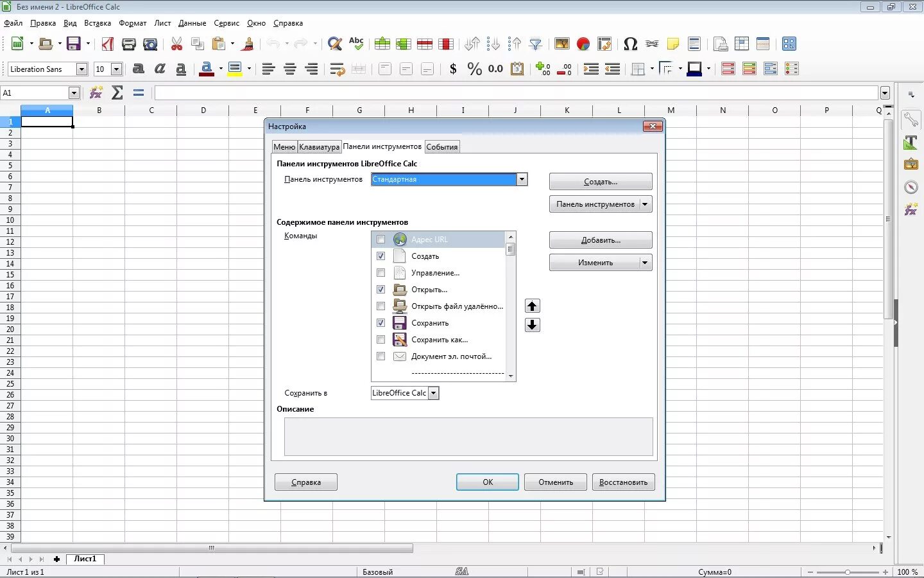Click the Sum sigma icon
Viewport: 924px width, 578px height.
click(117, 92)
